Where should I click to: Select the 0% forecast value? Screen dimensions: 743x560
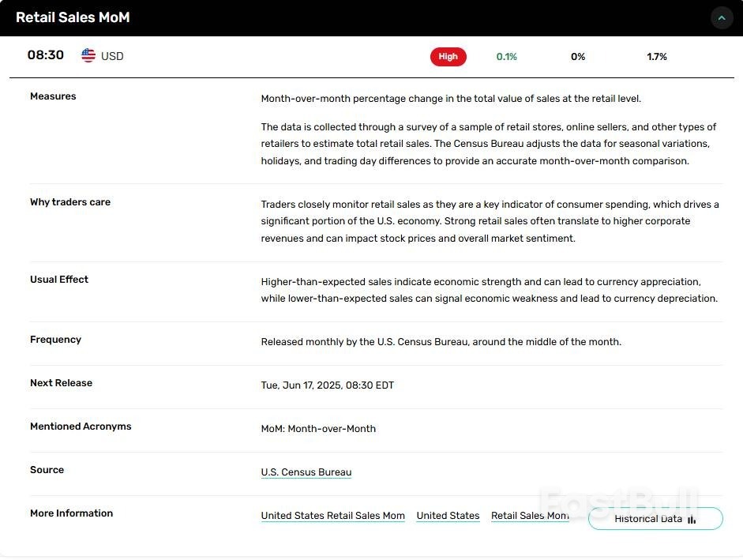578,57
